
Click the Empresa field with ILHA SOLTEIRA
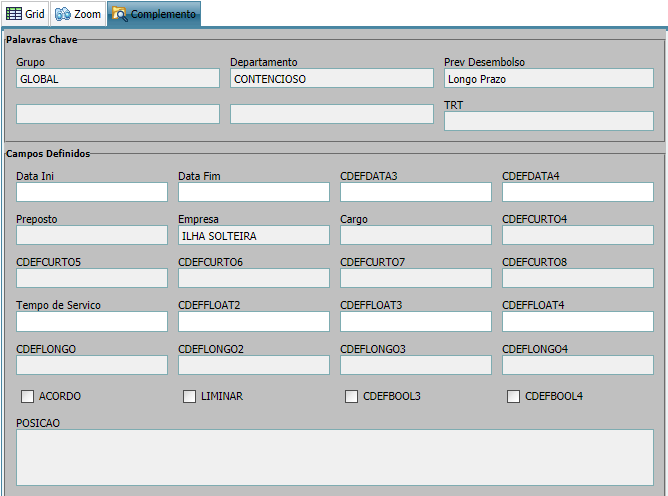pyautogui.click(x=254, y=235)
